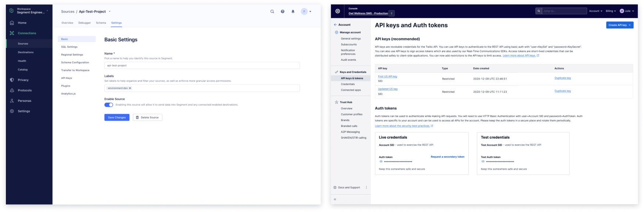The height and width of the screenshot is (212, 644).
Task: Click the F user avatar in Segment
Action: tap(304, 11)
